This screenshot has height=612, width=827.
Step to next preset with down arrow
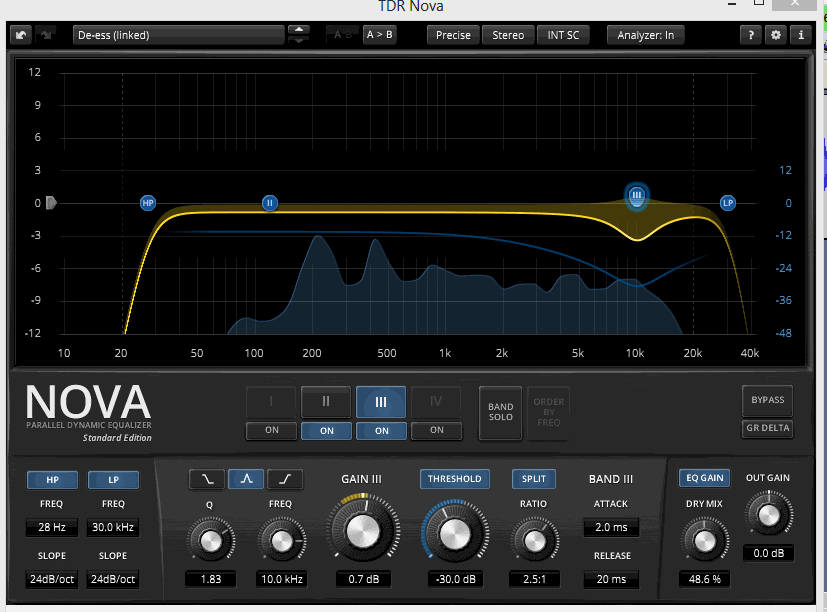[299, 41]
